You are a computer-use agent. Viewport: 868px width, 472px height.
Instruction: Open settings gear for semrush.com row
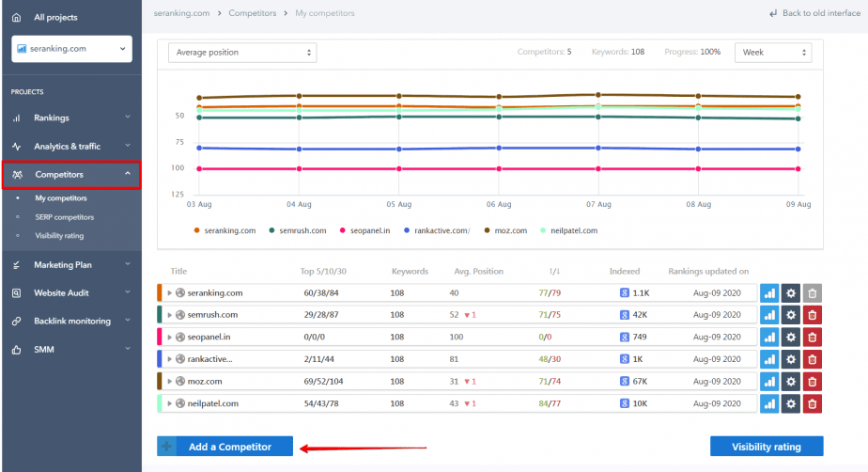pos(791,315)
